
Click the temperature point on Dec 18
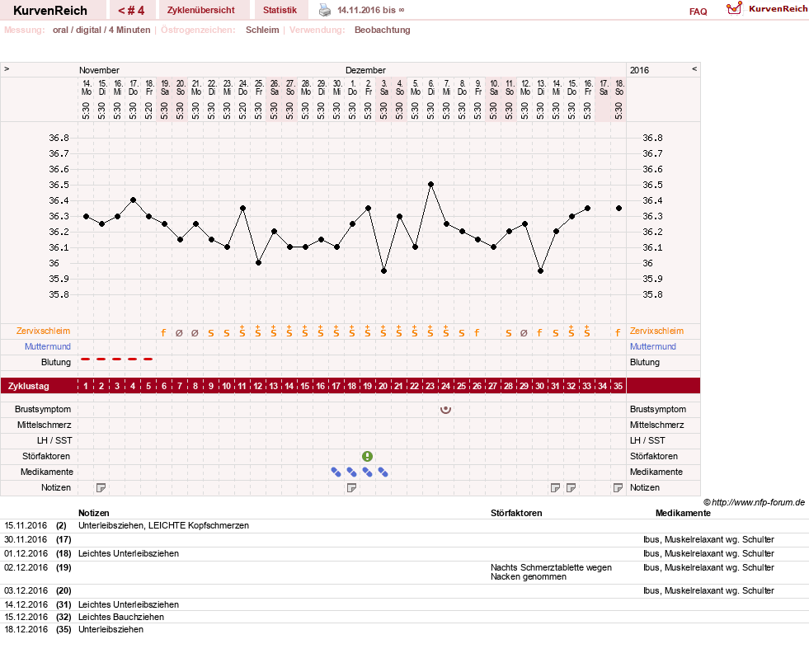pos(619,209)
